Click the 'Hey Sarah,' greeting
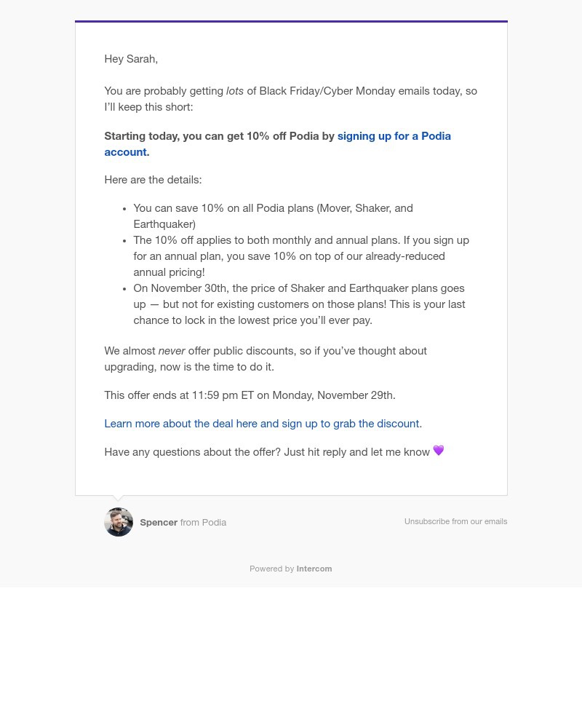The image size is (582, 728). (131, 59)
